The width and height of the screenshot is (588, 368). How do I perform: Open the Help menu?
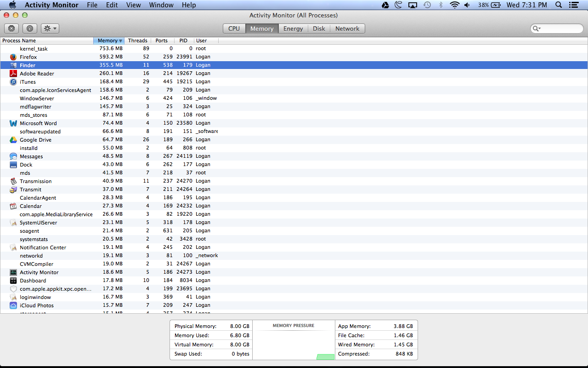click(189, 5)
